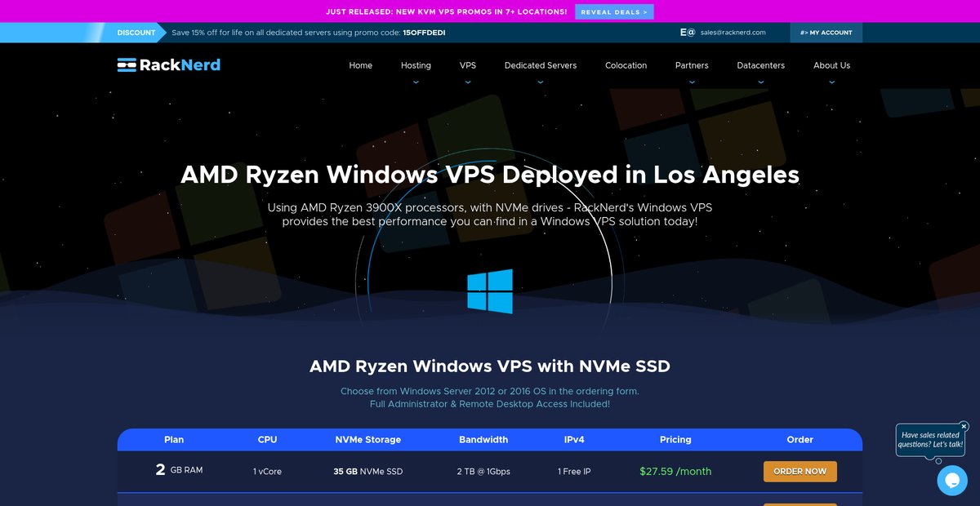
Task: Click the NVMe Storage column header
Action: coord(367,439)
